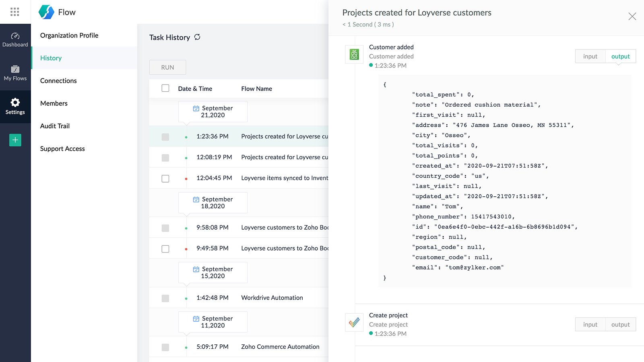644x362 pixels.
Task: Click the green plus create button
Action: point(15,140)
